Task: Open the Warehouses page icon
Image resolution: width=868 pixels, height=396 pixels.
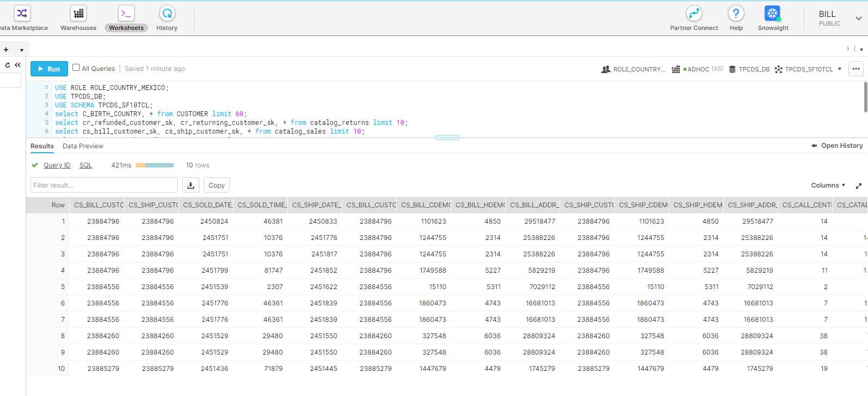Action: point(78,13)
